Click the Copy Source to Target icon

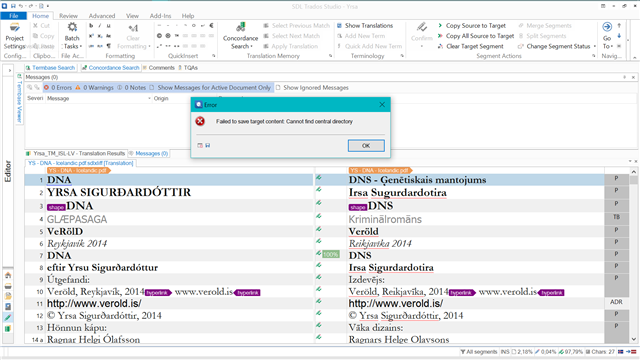click(440, 25)
